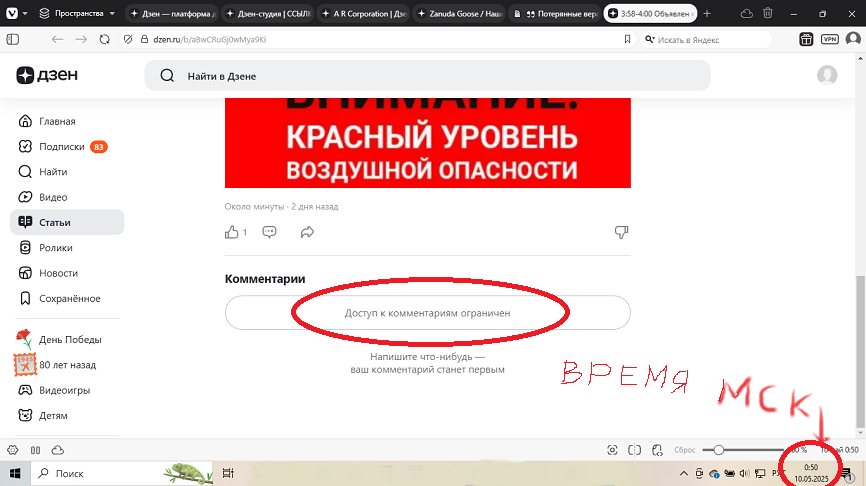
Task: Open search engine selector icon
Action: click(650, 39)
